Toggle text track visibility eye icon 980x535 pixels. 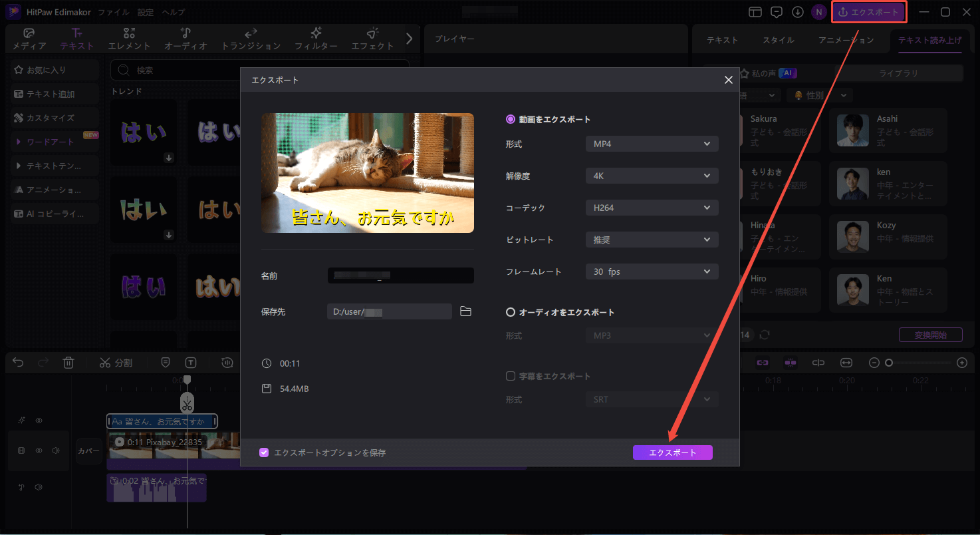pos(39,421)
